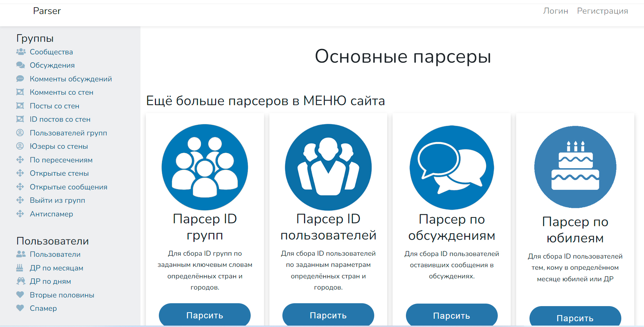Click the icon beside Сообщества
Image resolution: width=644 pixels, height=327 pixels.
pyautogui.click(x=21, y=52)
